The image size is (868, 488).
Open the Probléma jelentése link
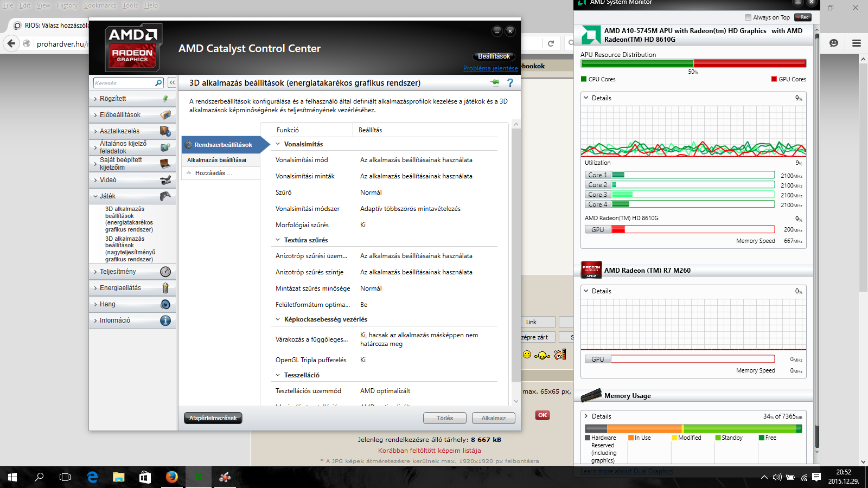click(x=490, y=68)
